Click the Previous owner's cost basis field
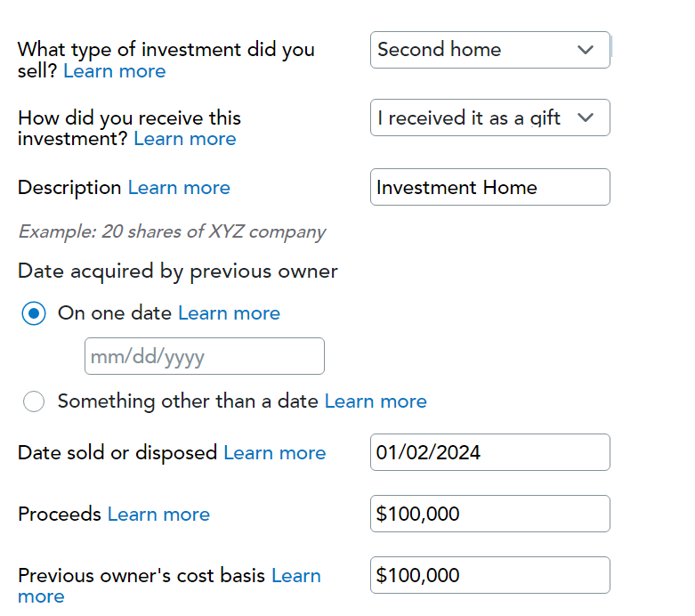This screenshot has width=695, height=616. [x=489, y=575]
